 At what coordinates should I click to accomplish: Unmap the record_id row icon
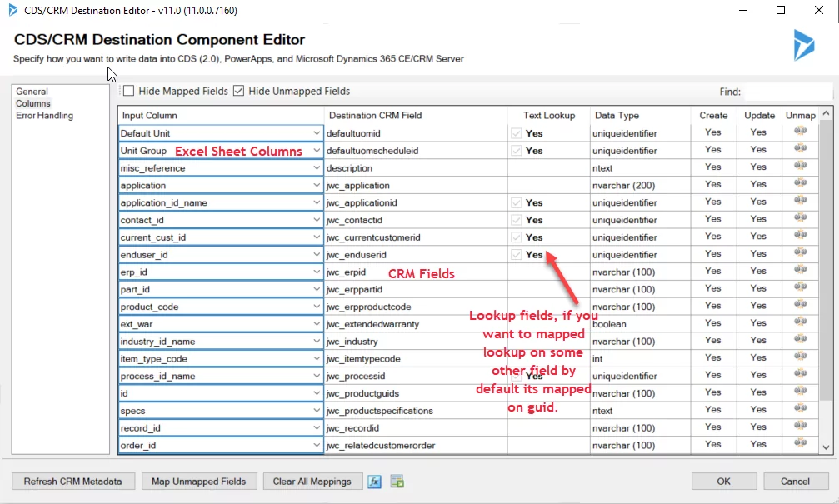pyautogui.click(x=801, y=426)
